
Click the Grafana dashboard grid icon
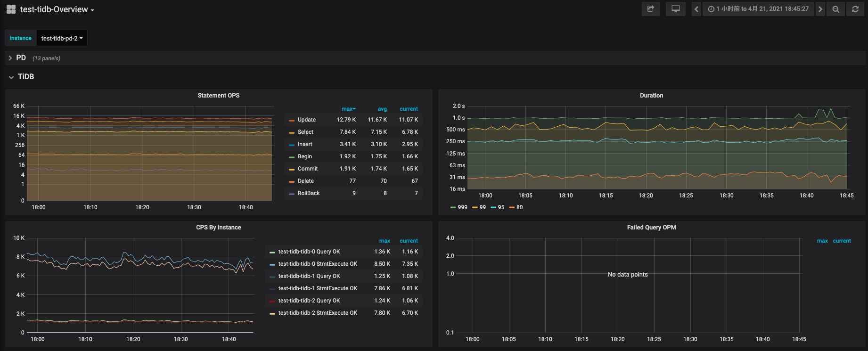coord(11,9)
